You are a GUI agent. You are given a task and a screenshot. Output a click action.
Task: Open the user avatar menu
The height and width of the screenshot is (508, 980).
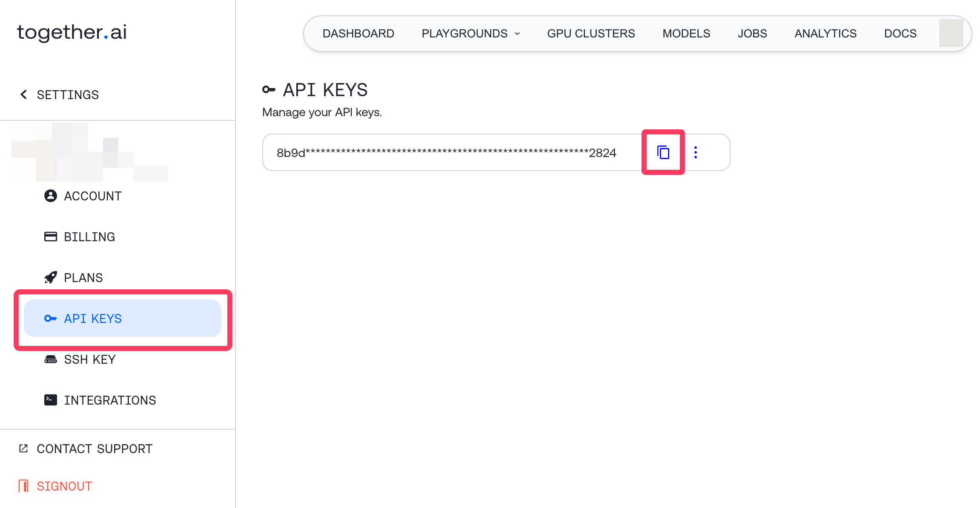coord(951,33)
